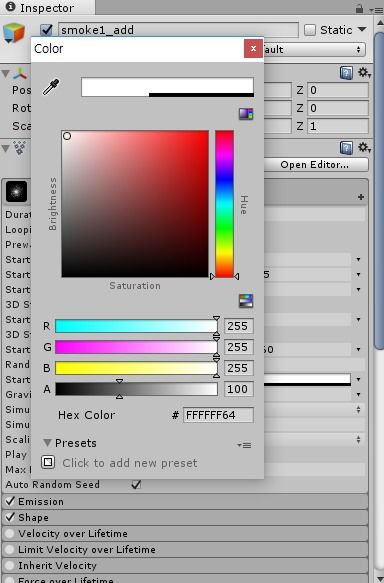Toggle the Static checkbox
The height and width of the screenshot is (583, 384).
pyautogui.click(x=310, y=30)
